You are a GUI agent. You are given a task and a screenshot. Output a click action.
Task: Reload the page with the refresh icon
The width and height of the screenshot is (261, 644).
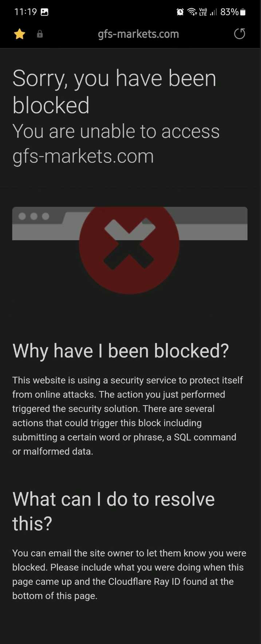pyautogui.click(x=240, y=34)
